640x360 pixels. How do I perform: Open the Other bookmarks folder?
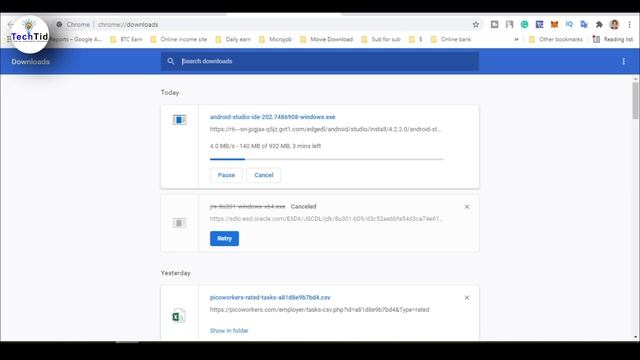(x=556, y=39)
